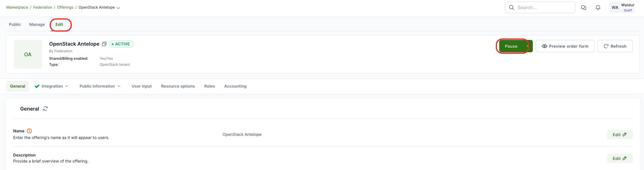
Task: Switch to the Manage tab
Action: click(37, 24)
